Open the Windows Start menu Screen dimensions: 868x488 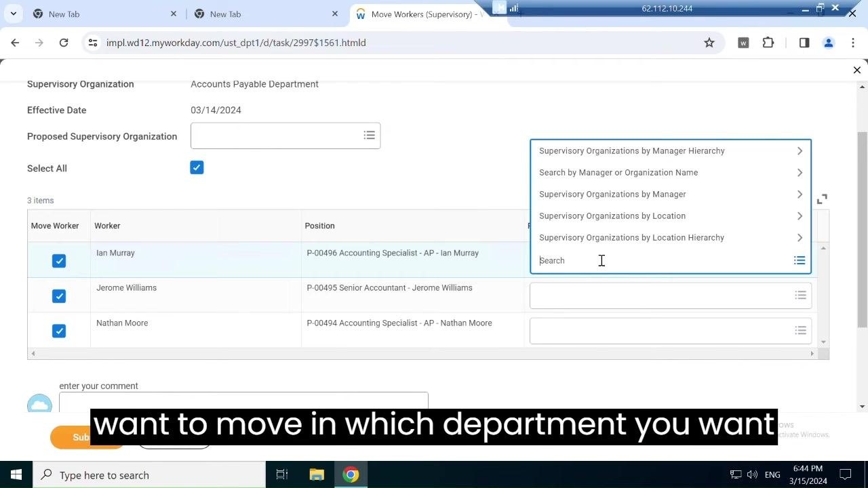[x=16, y=474]
